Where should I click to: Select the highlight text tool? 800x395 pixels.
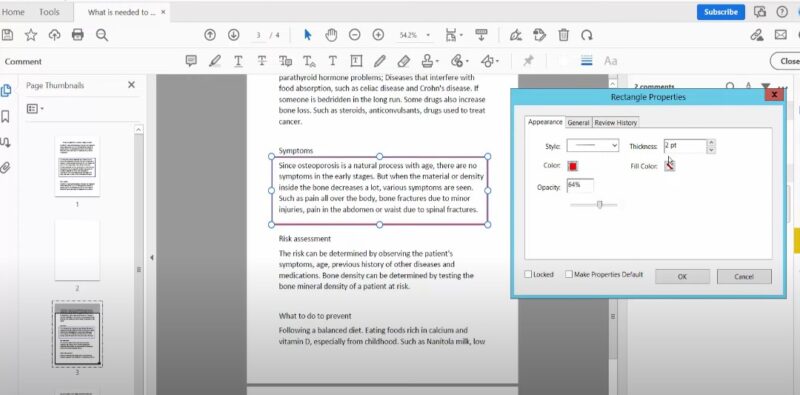pyautogui.click(x=215, y=61)
